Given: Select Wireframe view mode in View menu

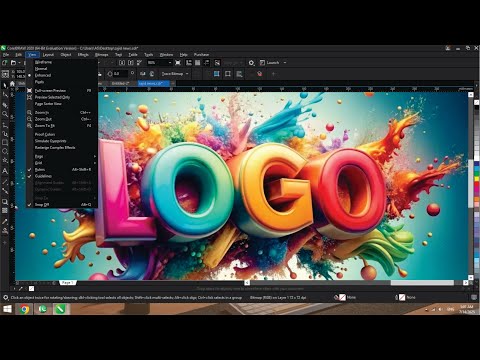Looking at the screenshot, I should [x=61, y=62].
